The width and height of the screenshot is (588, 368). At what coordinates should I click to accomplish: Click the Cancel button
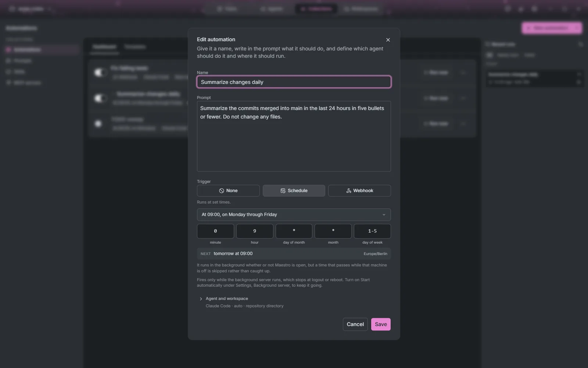tap(355, 324)
